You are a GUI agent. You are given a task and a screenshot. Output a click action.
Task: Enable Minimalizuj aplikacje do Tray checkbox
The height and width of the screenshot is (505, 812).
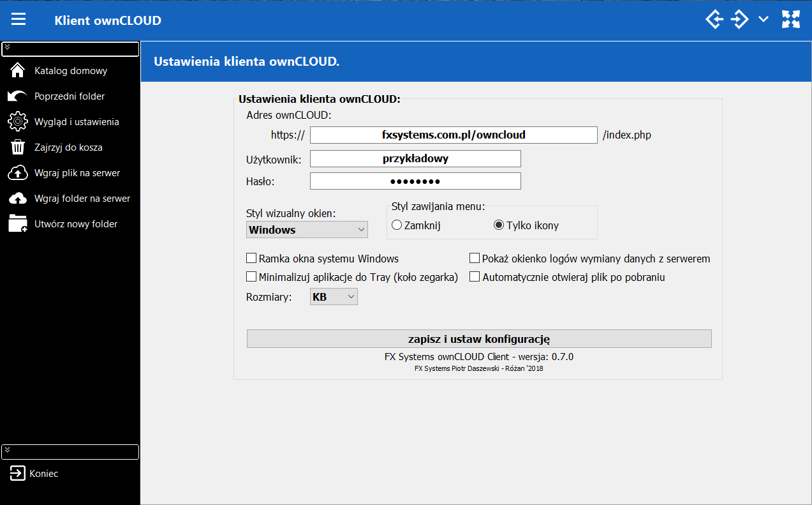pyautogui.click(x=251, y=277)
